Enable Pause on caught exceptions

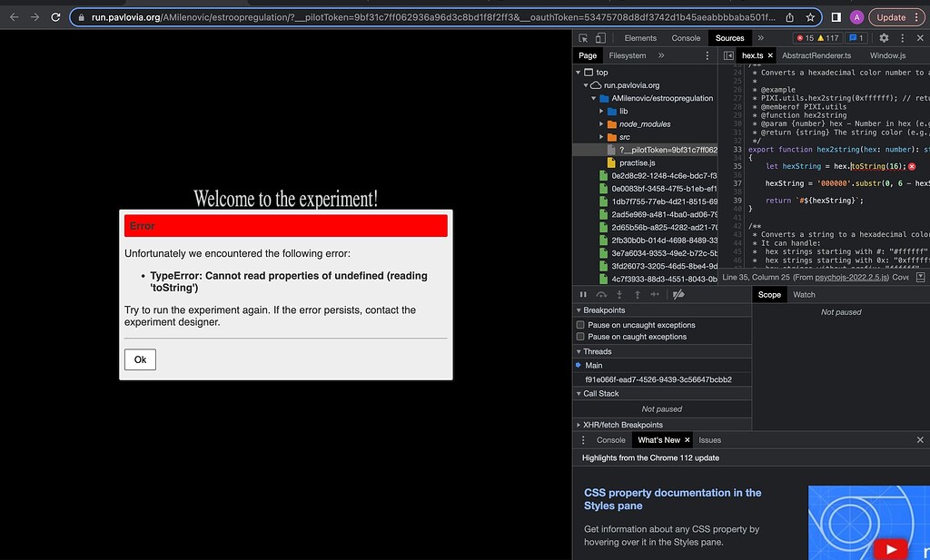point(579,337)
